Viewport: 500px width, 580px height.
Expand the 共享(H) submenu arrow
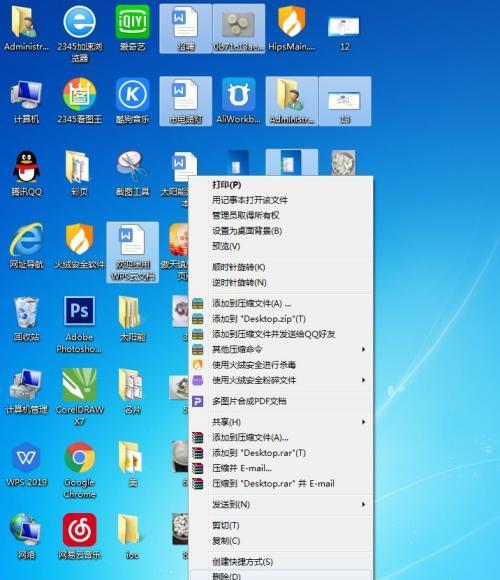point(363,422)
